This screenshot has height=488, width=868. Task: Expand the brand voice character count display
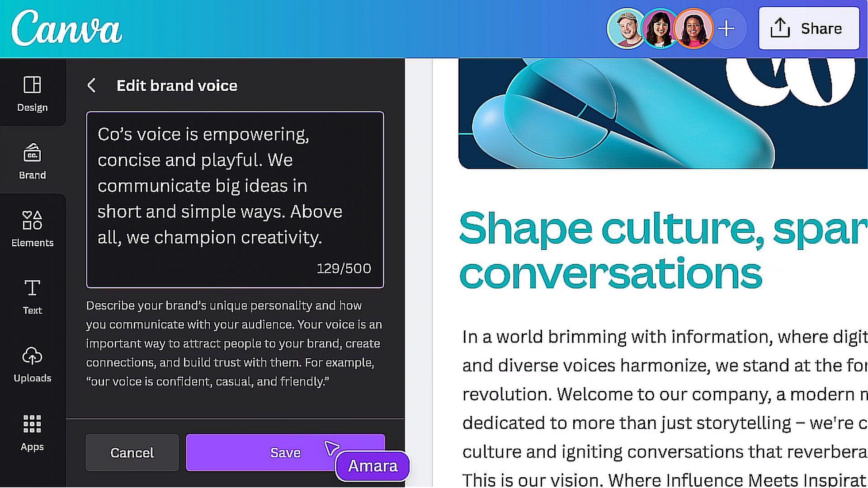point(345,268)
